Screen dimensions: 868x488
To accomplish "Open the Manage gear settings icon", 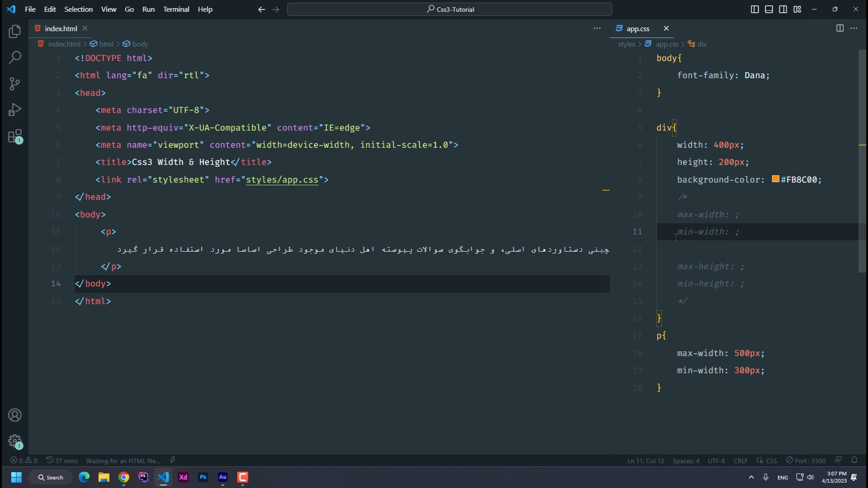I will point(15,441).
